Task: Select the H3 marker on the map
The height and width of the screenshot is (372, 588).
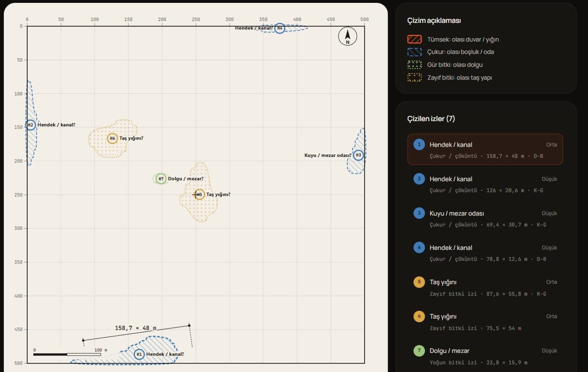Action: pyautogui.click(x=358, y=155)
